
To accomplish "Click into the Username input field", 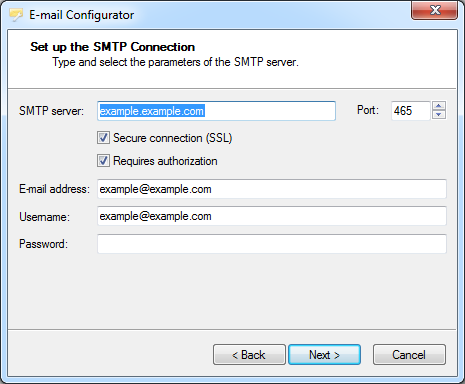I will [x=272, y=216].
